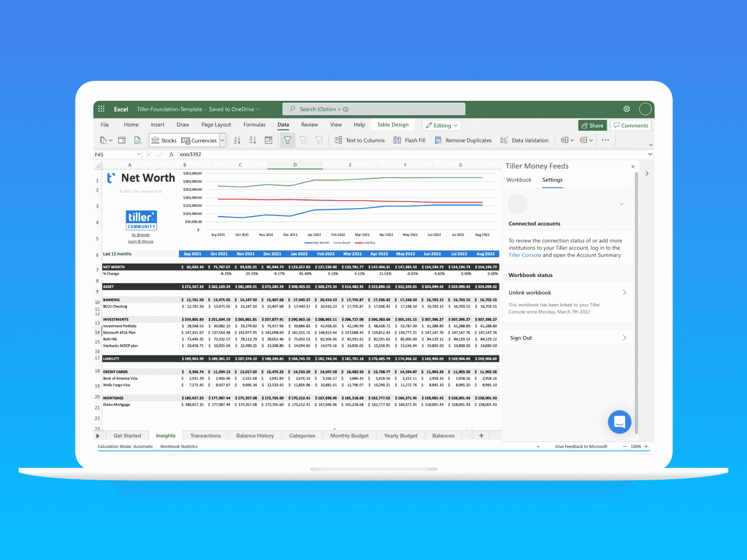Expand the account profile chevron in Tiller pane
Image resolution: width=747 pixels, height=560 pixels.
click(621, 204)
